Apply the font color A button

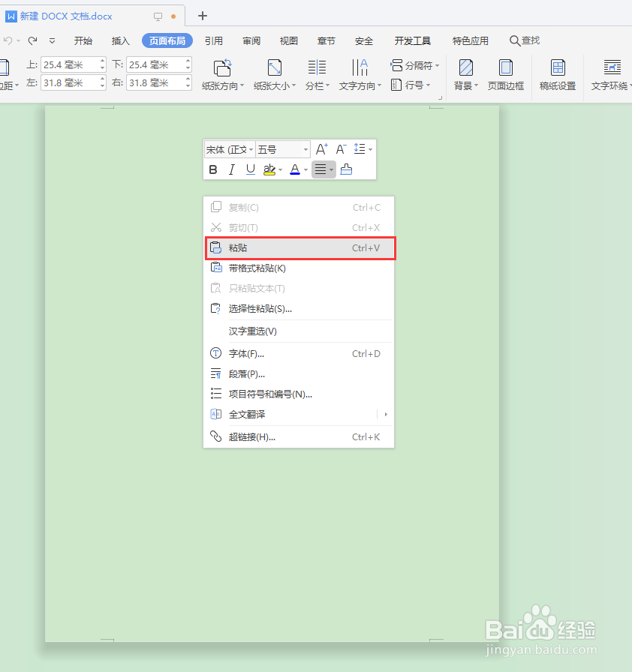coord(295,169)
